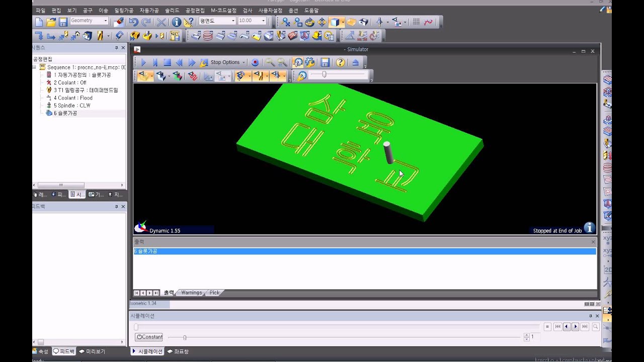Save simulation with Simulator floppy icon
Image resolution: width=644 pixels, height=362 pixels.
pyautogui.click(x=326, y=62)
